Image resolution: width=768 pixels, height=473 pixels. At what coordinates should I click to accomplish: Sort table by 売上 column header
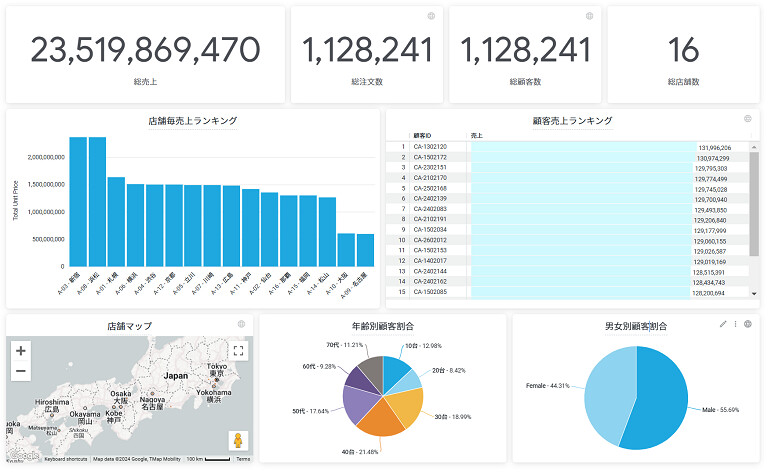pos(477,135)
